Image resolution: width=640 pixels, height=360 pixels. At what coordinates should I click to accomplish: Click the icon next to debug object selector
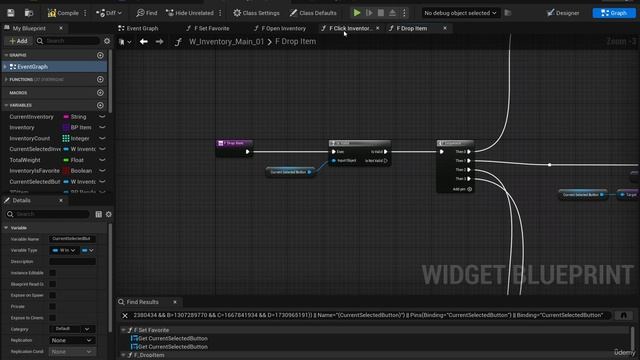pyautogui.click(x=508, y=13)
